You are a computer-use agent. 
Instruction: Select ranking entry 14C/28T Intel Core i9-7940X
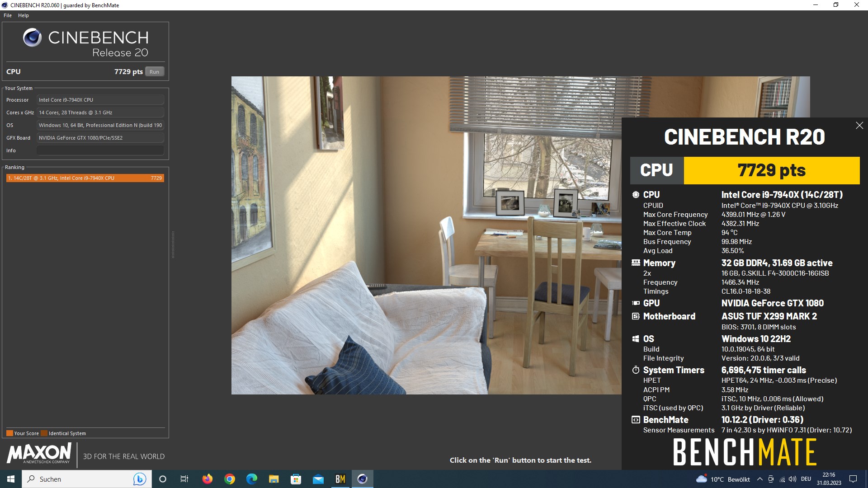[x=85, y=178]
